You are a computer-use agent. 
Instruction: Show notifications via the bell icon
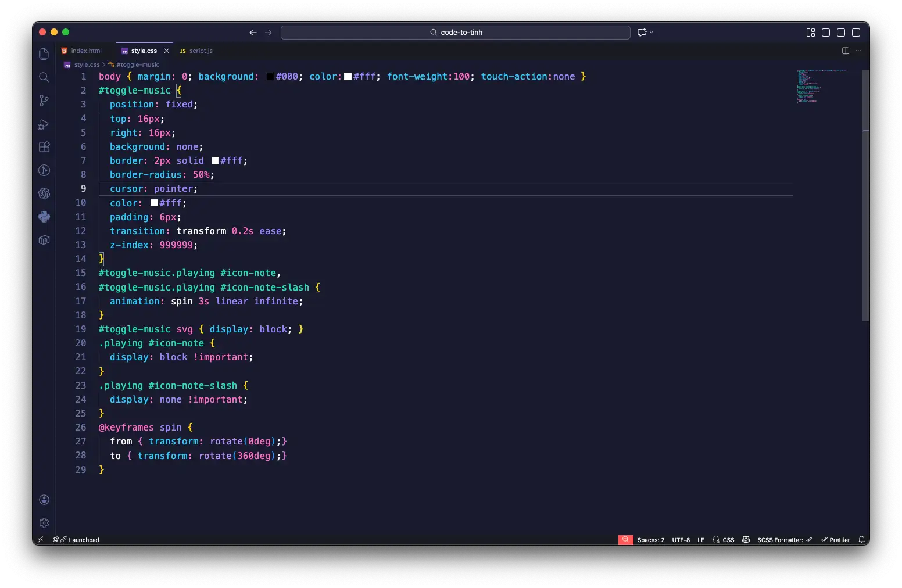[861, 540]
